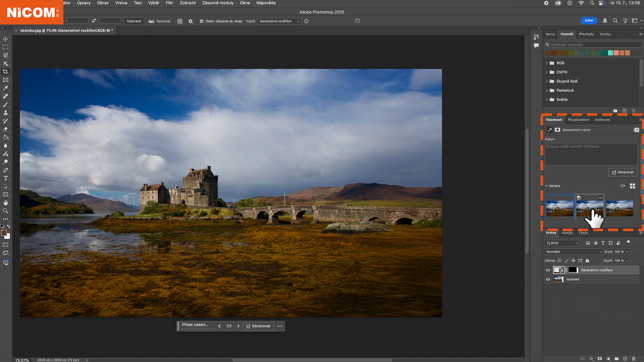Switch to the Přechody tab
The height and width of the screenshot is (362, 644).
coord(586,34)
